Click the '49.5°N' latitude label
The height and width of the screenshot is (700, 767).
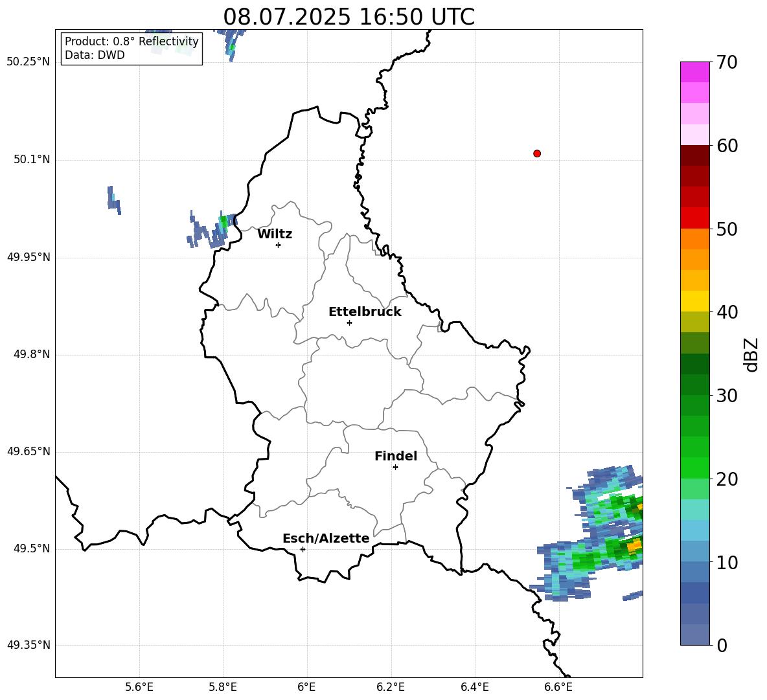pos(32,548)
